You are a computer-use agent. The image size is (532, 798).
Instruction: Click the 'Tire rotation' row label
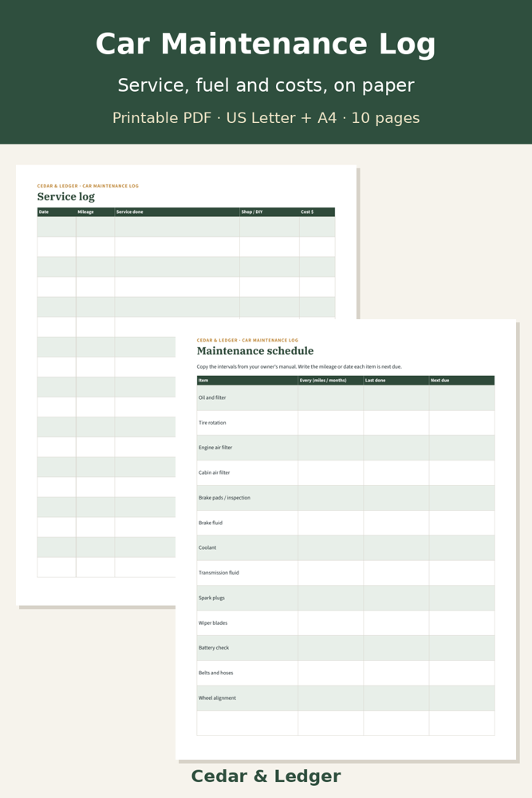click(212, 422)
